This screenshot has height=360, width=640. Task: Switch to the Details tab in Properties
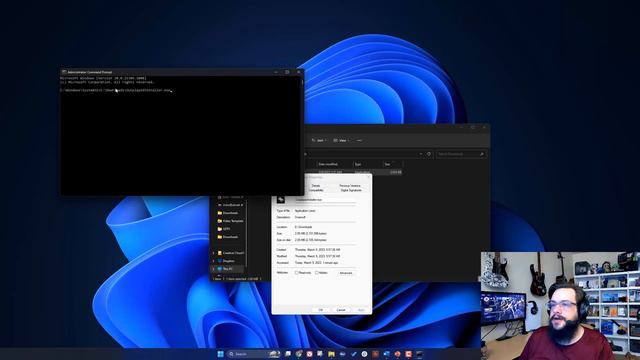point(316,186)
